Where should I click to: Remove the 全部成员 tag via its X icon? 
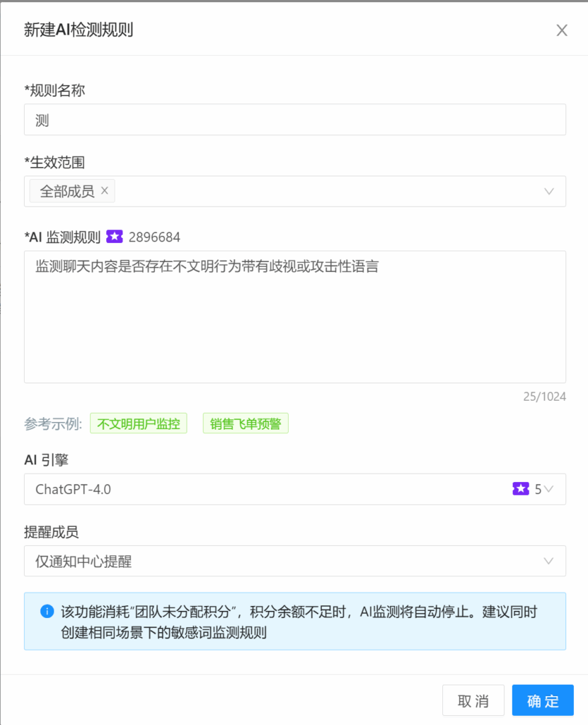(103, 190)
